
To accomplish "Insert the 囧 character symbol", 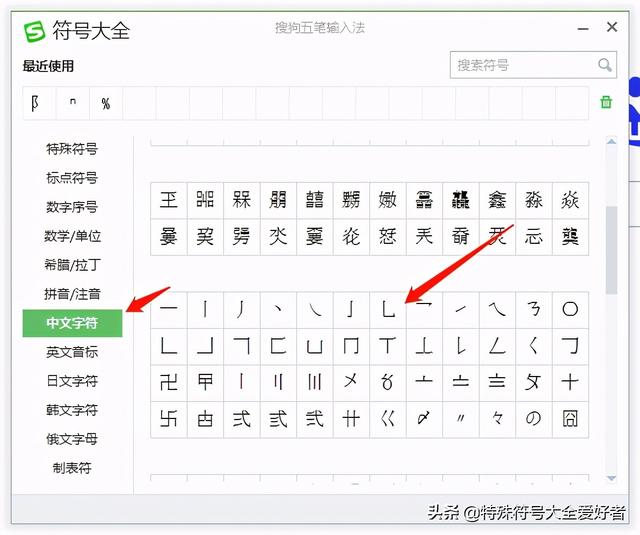I will (x=570, y=419).
